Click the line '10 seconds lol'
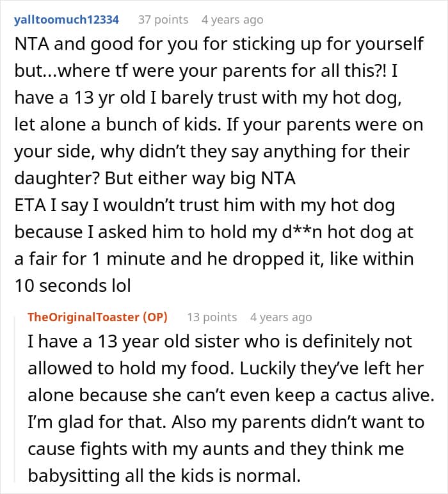448x494 pixels. coord(72,286)
